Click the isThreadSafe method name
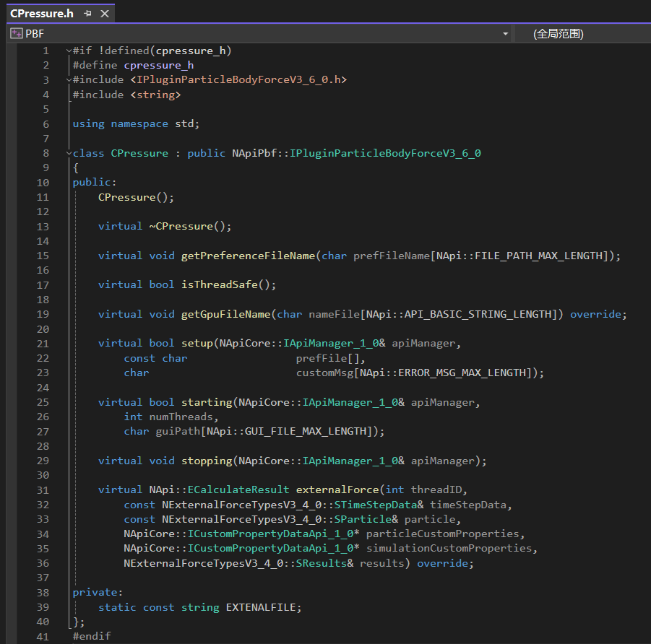Screen dimensions: 651x644 tap(219, 284)
